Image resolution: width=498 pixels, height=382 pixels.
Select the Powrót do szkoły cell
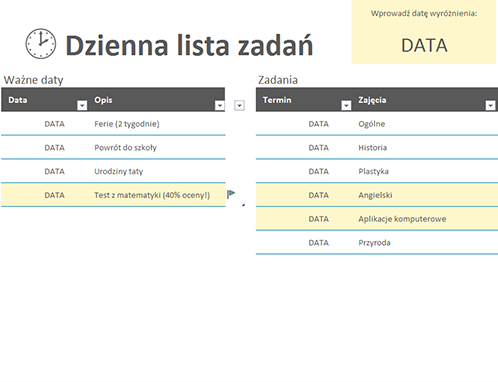[125, 148]
